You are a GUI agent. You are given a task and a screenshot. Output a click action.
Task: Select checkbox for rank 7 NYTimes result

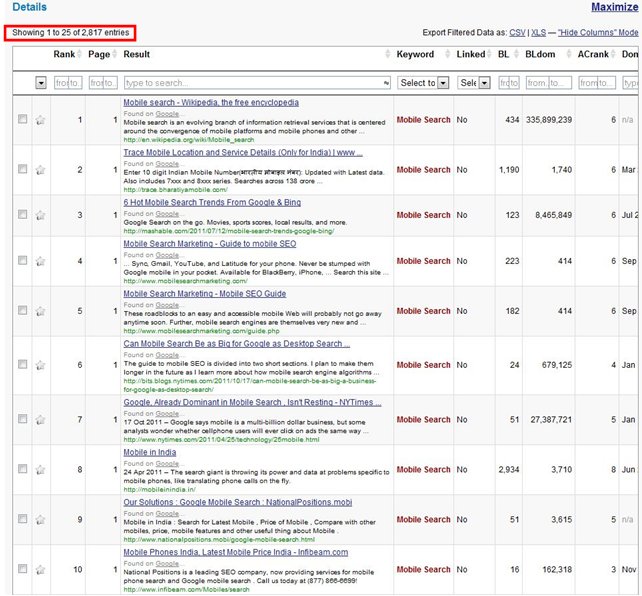[x=22, y=419]
